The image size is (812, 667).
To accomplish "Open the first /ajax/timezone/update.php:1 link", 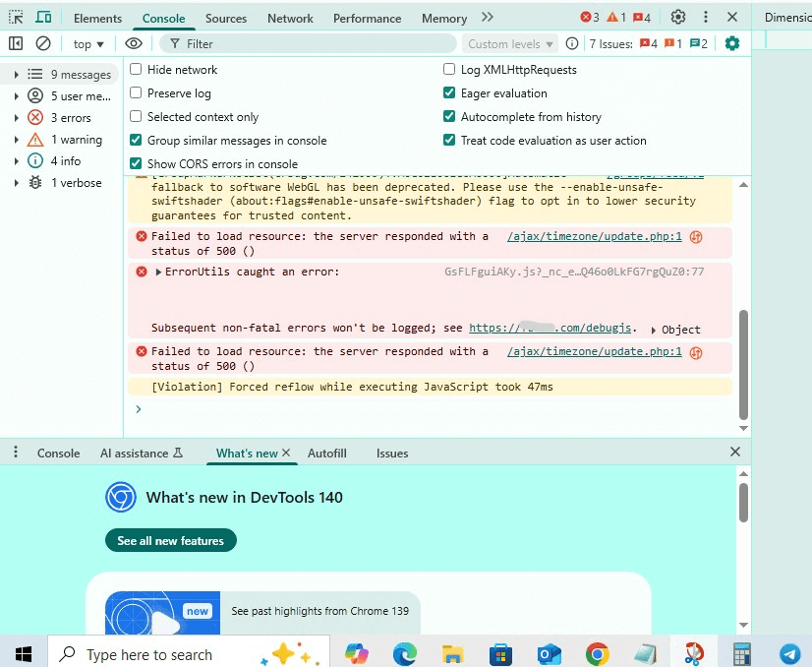I will coord(594,236).
